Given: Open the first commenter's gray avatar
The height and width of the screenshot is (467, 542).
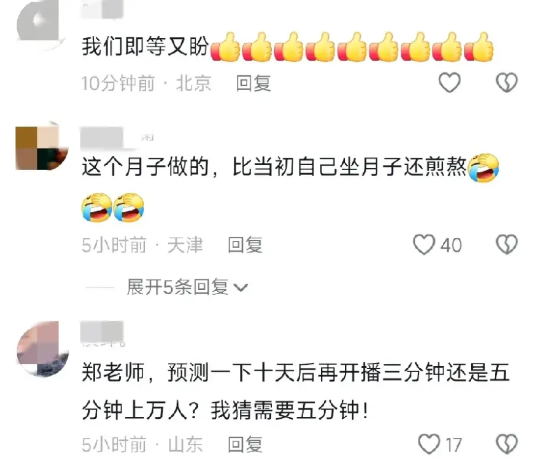Looking at the screenshot, I should coord(41,24).
